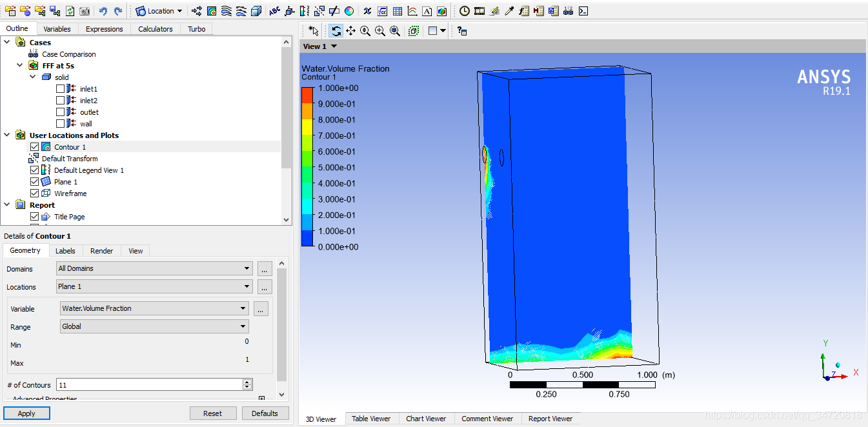The image size is (868, 427).
Task: Insert a Coordinate Frame
Action: pyautogui.click(x=290, y=11)
